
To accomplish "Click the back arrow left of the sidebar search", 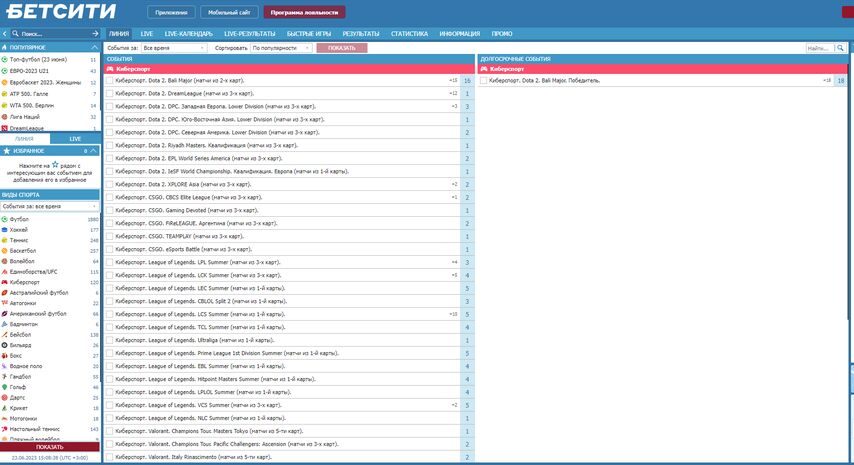I will (4, 34).
